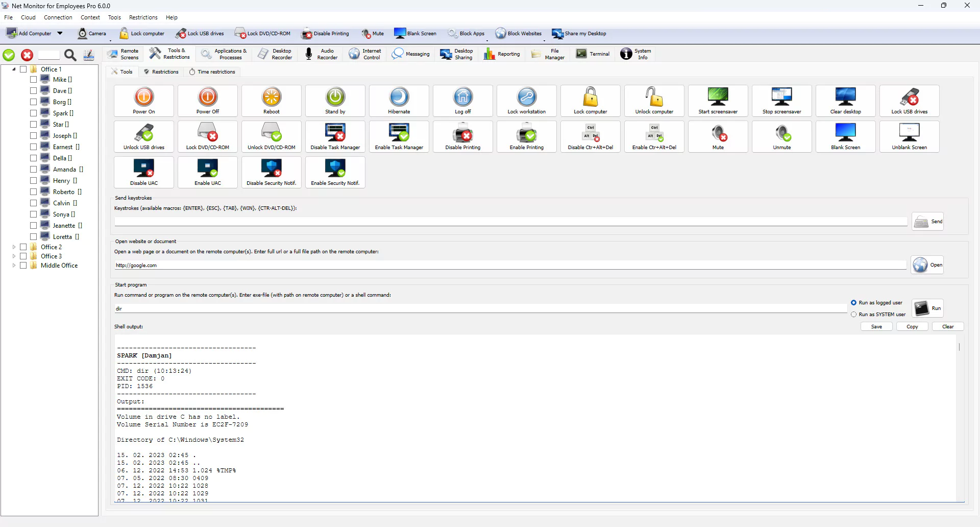Open the Restrictions menu

tap(143, 17)
